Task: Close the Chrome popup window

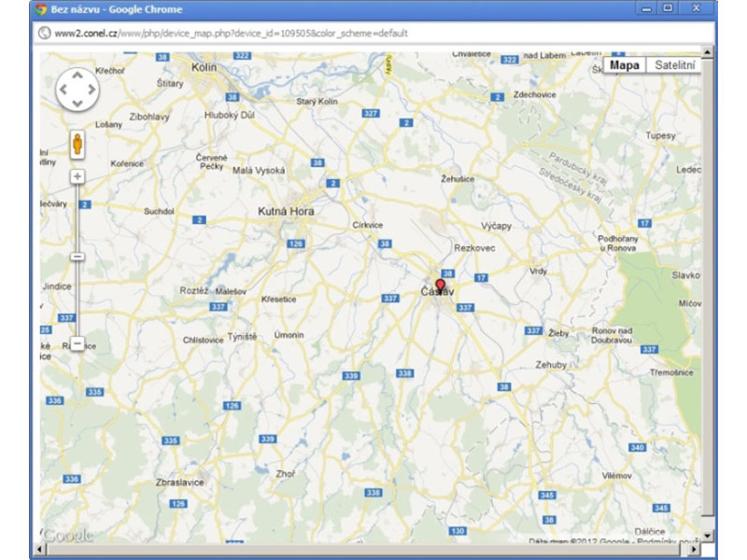Action: [x=697, y=8]
